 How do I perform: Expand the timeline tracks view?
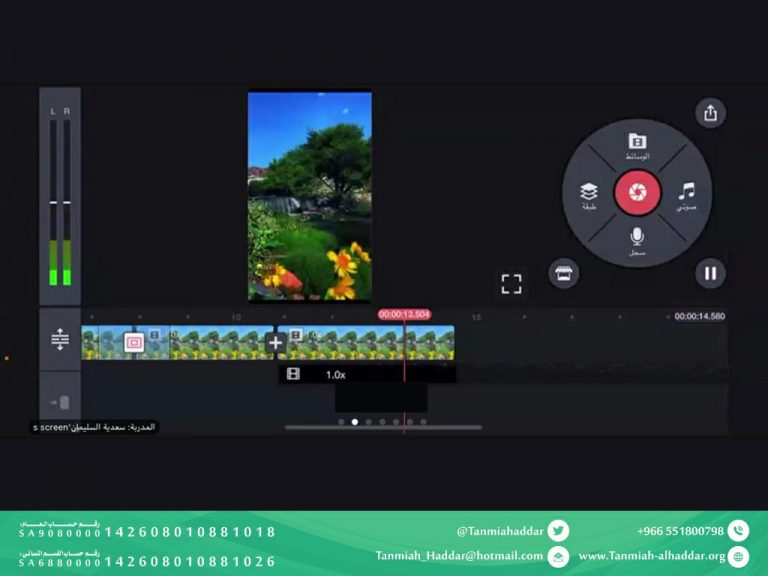pos(60,340)
